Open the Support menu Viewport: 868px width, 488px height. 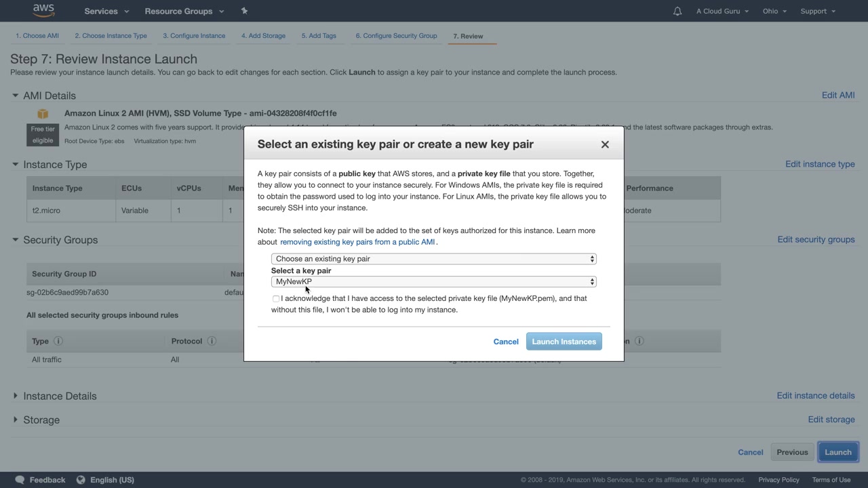[818, 11]
